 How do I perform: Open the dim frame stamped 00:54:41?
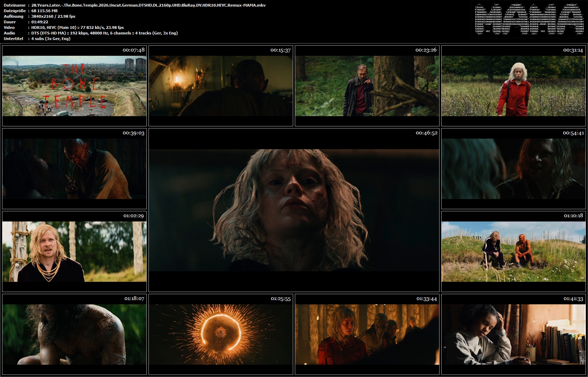[513, 168]
